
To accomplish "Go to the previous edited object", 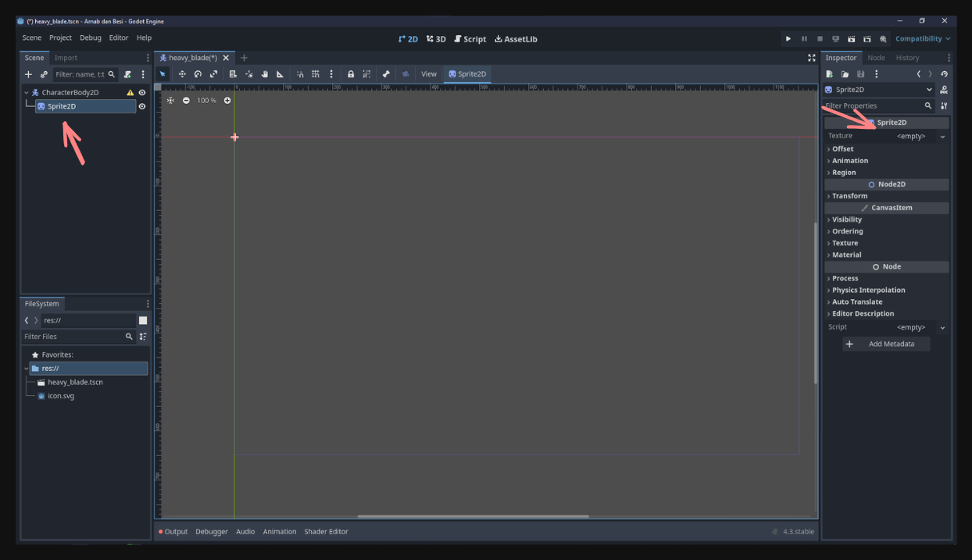I will 918,74.
